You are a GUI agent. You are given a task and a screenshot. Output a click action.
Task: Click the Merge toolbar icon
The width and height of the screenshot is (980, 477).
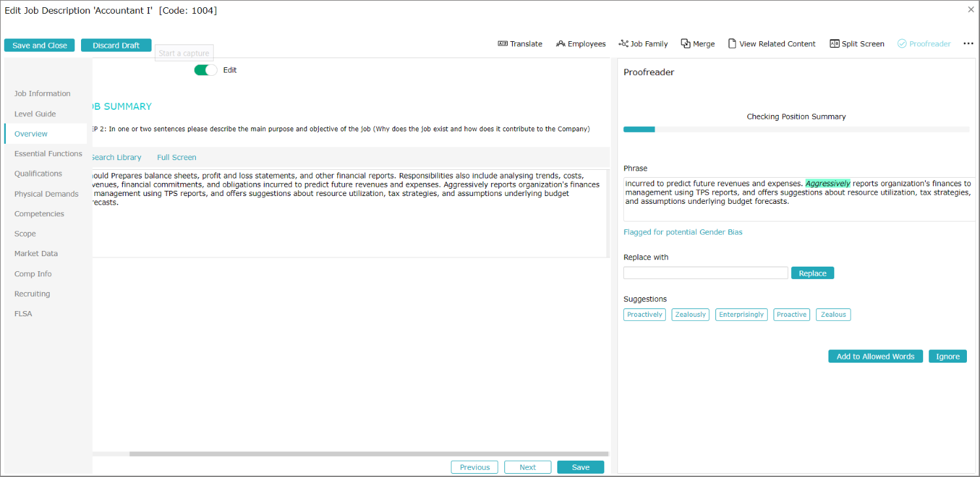(685, 44)
